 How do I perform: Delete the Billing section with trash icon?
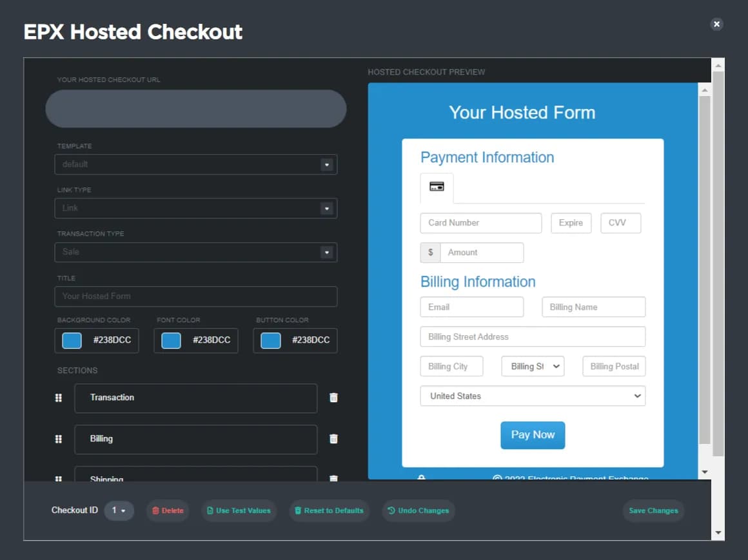coord(333,439)
